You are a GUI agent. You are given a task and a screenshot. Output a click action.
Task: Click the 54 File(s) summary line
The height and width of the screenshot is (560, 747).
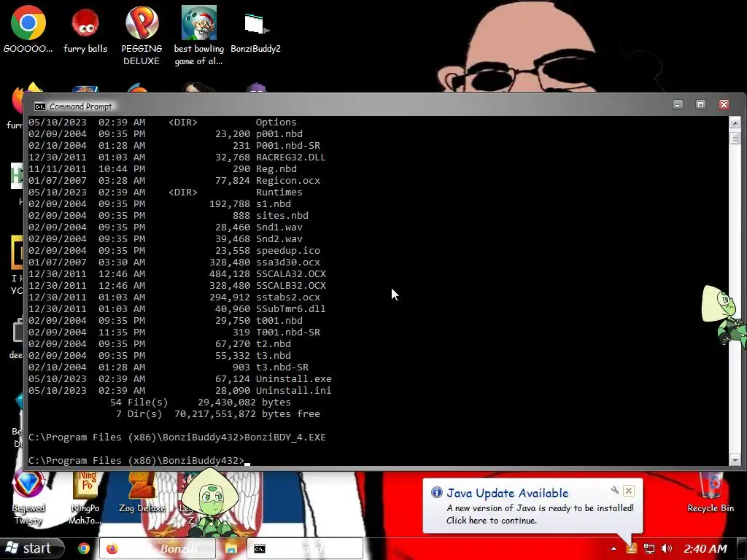[x=200, y=402]
